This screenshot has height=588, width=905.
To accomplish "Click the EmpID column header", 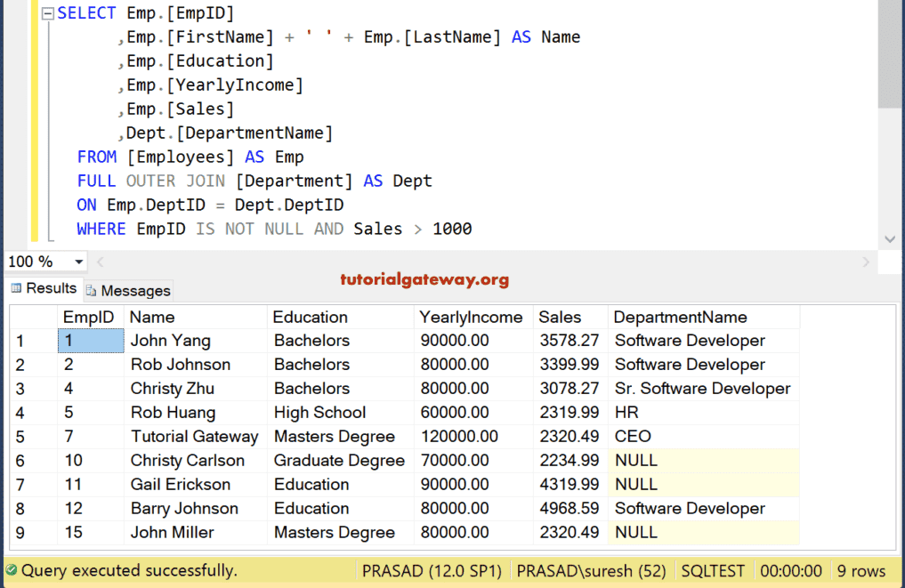I will coord(89,317).
